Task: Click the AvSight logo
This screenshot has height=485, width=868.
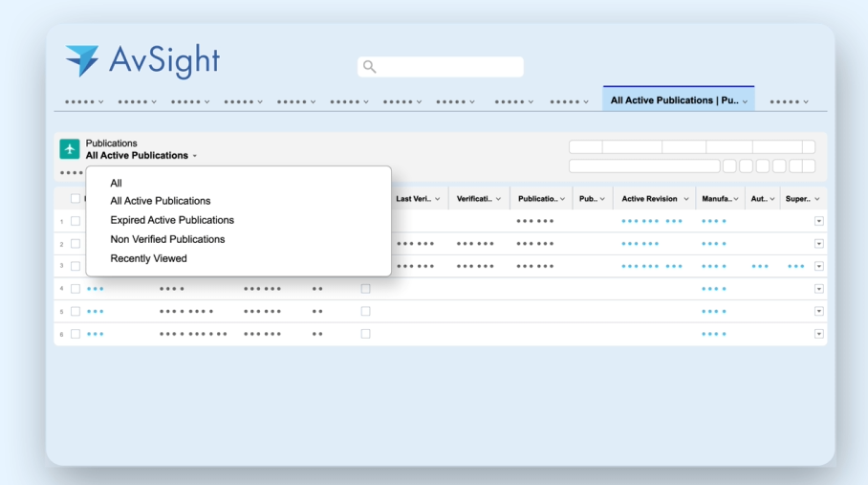Action: [142, 61]
